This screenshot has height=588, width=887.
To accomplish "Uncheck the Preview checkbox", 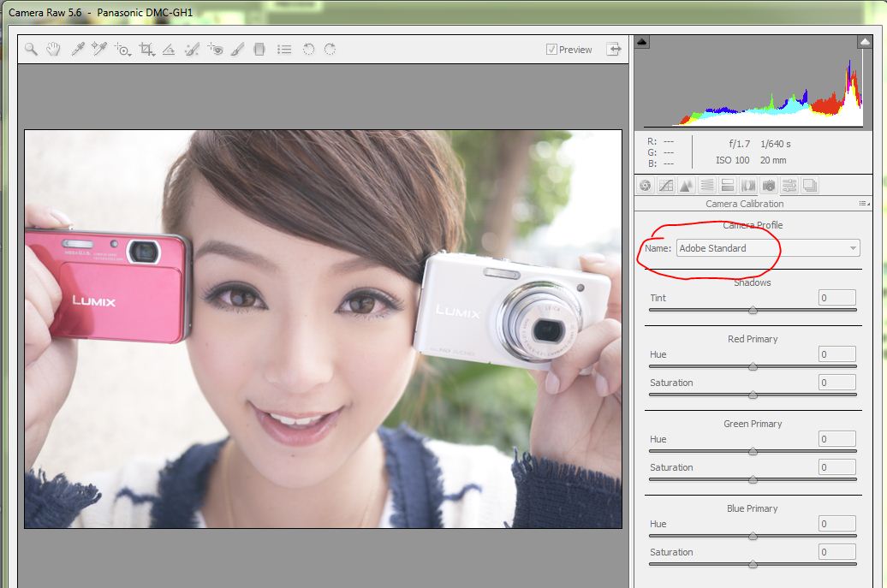I will coord(552,50).
